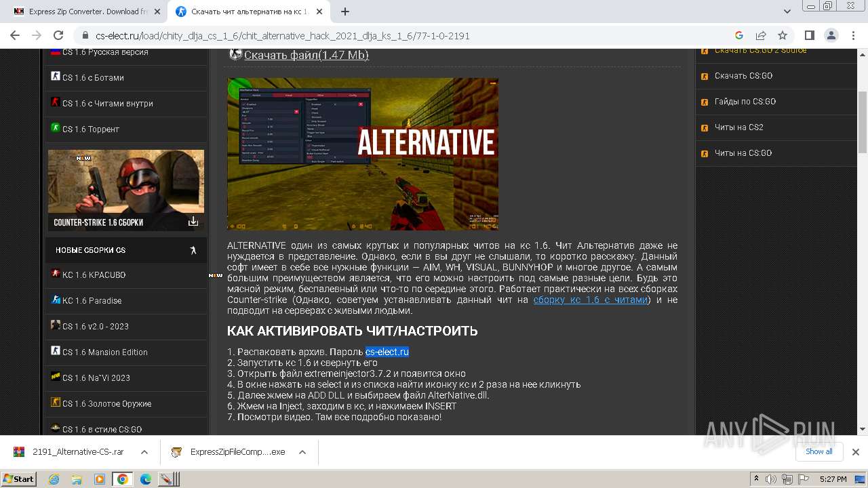Click Show all downloads button
Screen dimensions: 868x488
coord(819,452)
